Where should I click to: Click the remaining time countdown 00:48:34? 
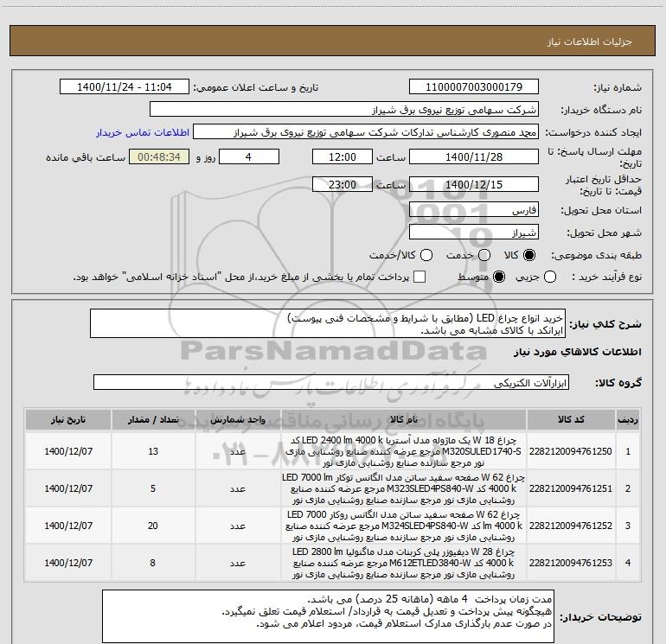(159, 157)
